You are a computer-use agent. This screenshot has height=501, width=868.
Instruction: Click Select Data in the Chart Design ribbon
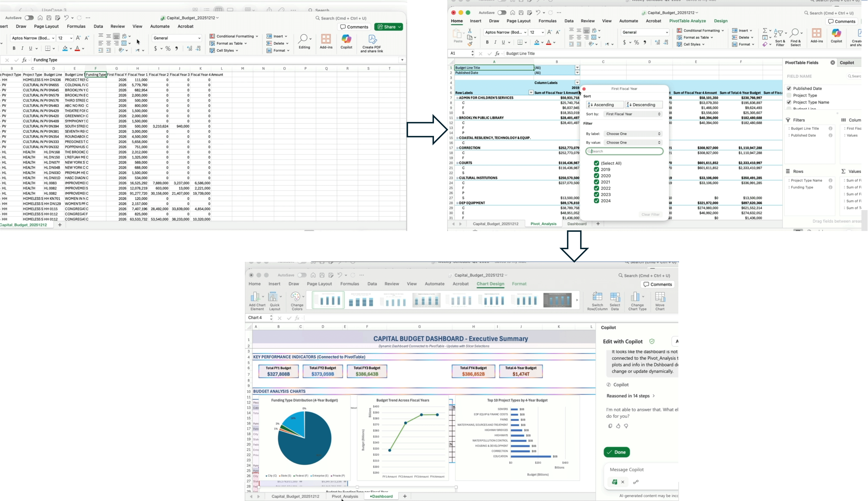[x=614, y=301]
